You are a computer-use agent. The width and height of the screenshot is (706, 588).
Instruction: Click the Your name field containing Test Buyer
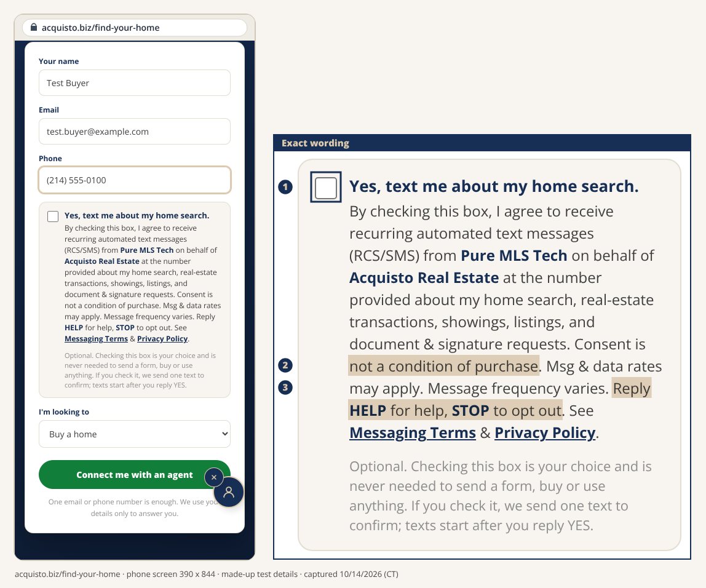tap(135, 83)
